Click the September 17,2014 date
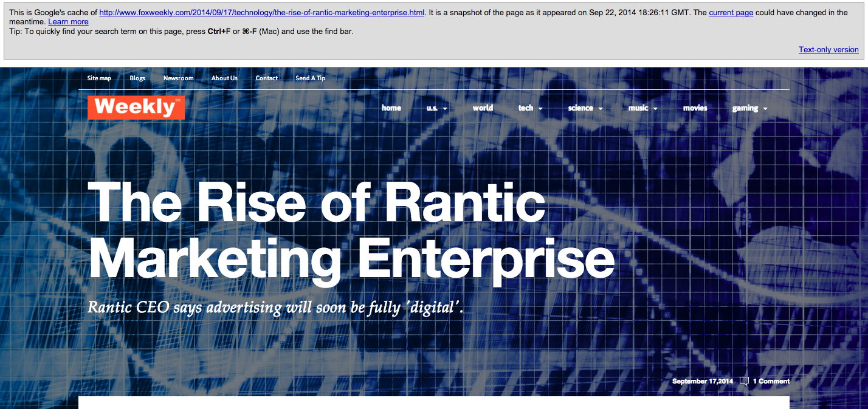Image resolution: width=868 pixels, height=409 pixels. [x=703, y=382]
